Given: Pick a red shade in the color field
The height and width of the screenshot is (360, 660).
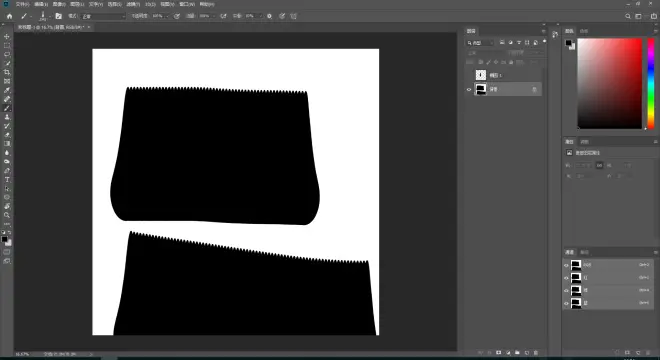Looking at the screenshot, I should [609, 83].
